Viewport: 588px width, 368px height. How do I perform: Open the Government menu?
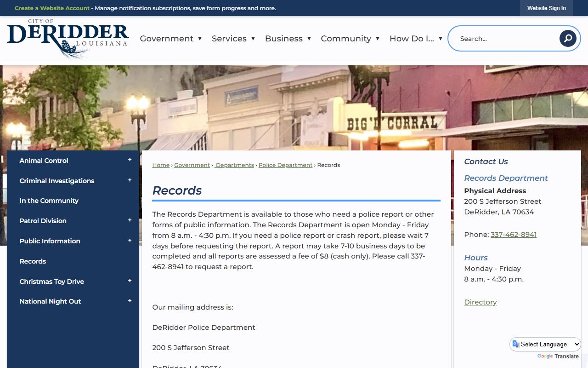pos(171,39)
